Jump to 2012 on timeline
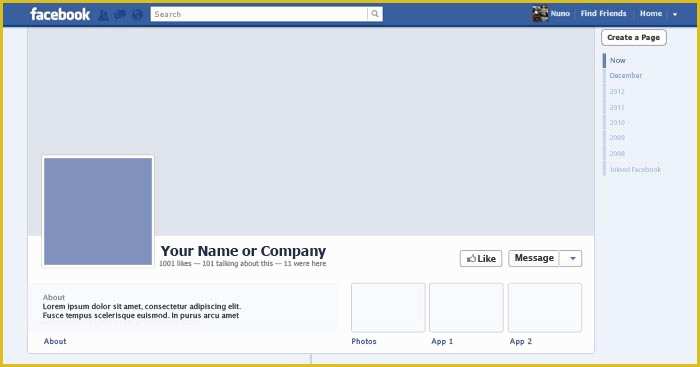The width and height of the screenshot is (700, 367). pyautogui.click(x=617, y=92)
